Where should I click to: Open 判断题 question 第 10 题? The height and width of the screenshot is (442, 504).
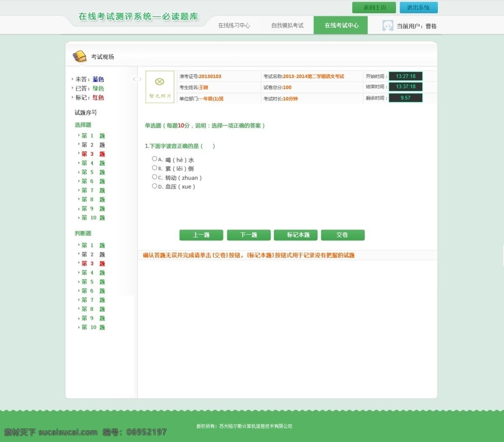click(x=93, y=327)
